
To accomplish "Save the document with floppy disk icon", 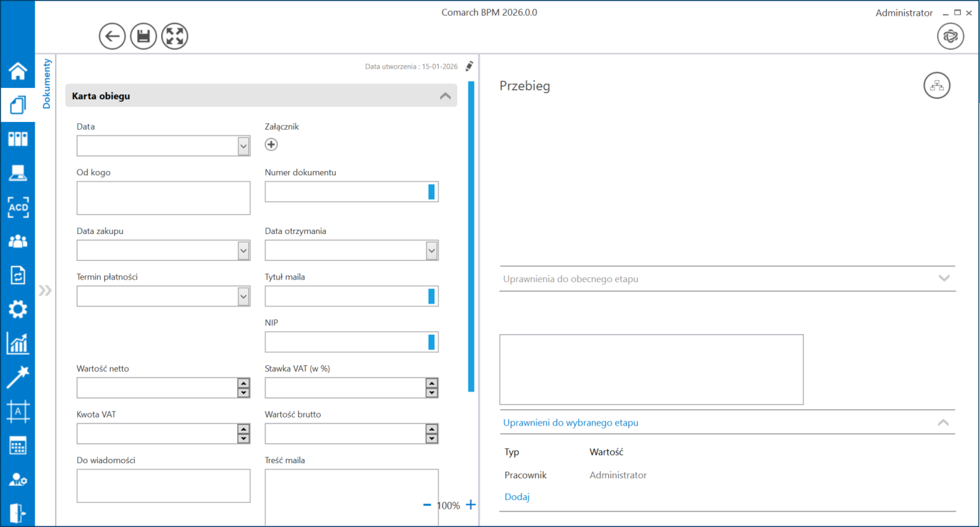I will (x=143, y=36).
